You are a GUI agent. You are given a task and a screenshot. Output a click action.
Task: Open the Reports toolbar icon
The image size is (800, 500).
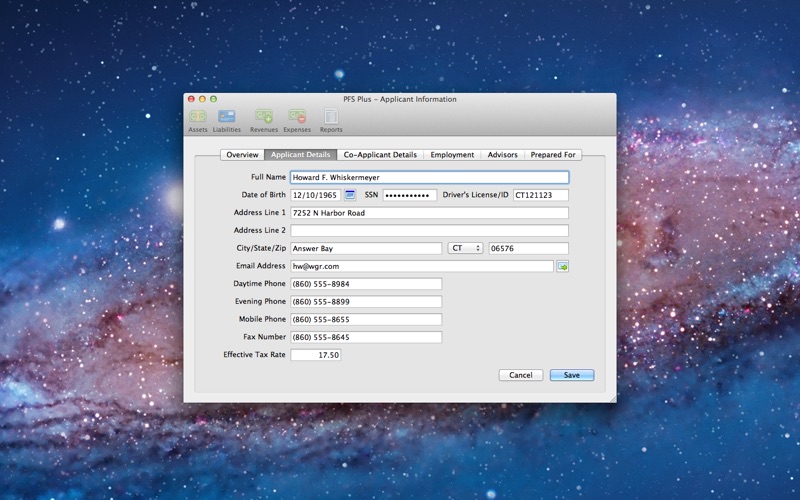[x=331, y=118]
